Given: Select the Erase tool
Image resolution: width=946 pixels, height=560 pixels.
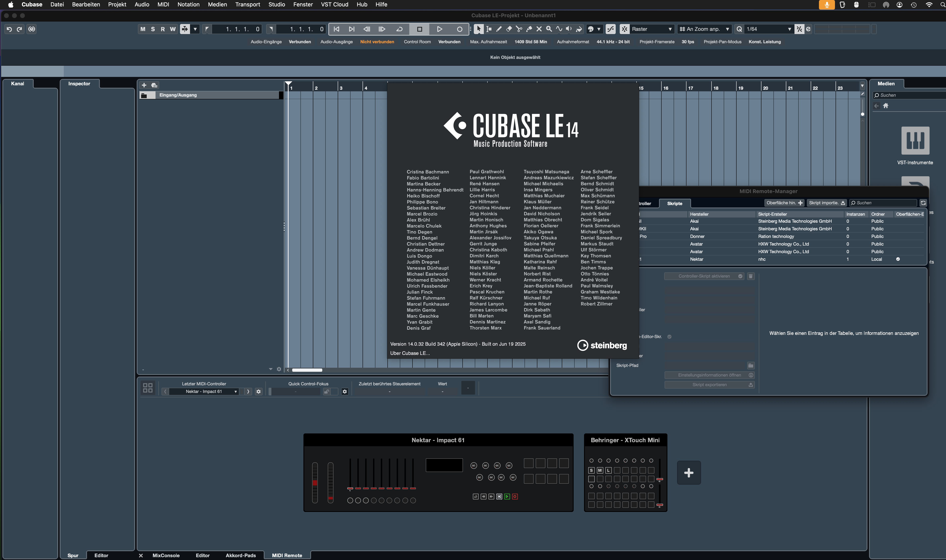Looking at the screenshot, I should click(x=509, y=29).
